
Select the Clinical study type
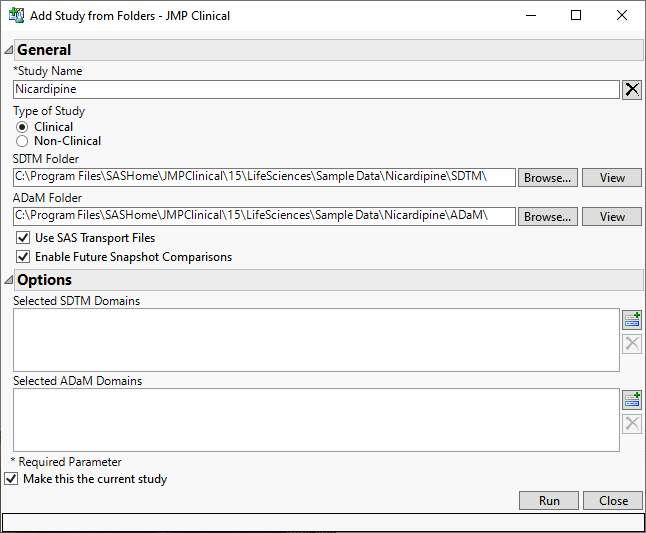[22, 127]
